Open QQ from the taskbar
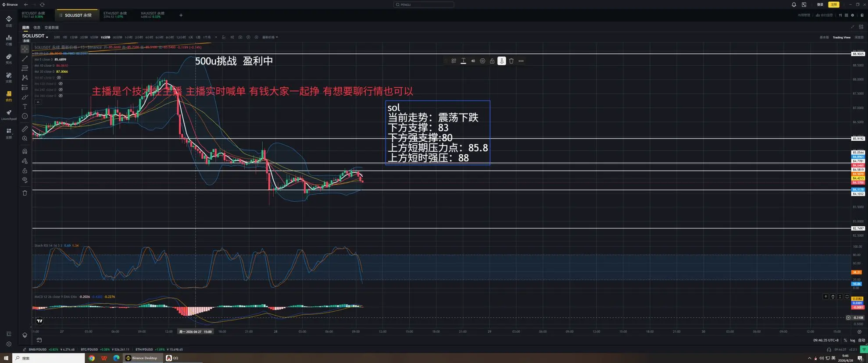The height and width of the screenshot is (363, 868). pos(172,358)
